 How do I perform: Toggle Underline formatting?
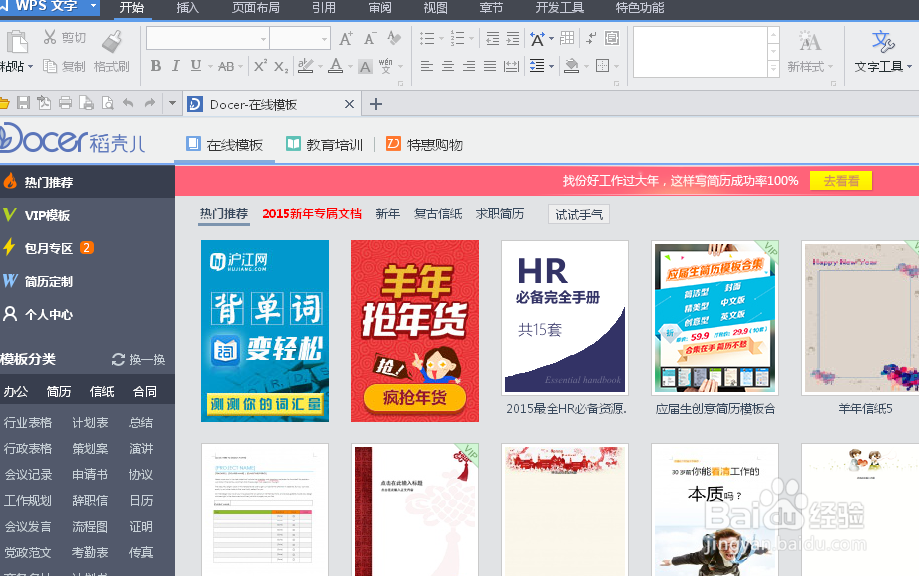[x=196, y=66]
